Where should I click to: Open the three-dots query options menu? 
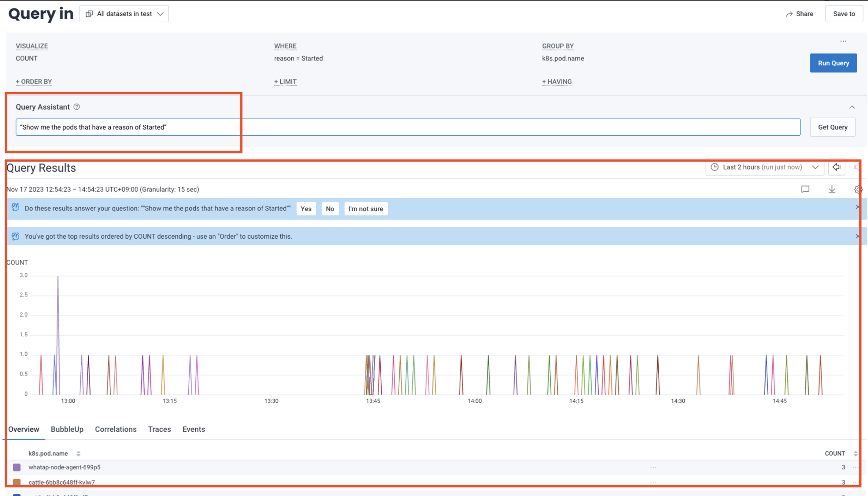843,41
